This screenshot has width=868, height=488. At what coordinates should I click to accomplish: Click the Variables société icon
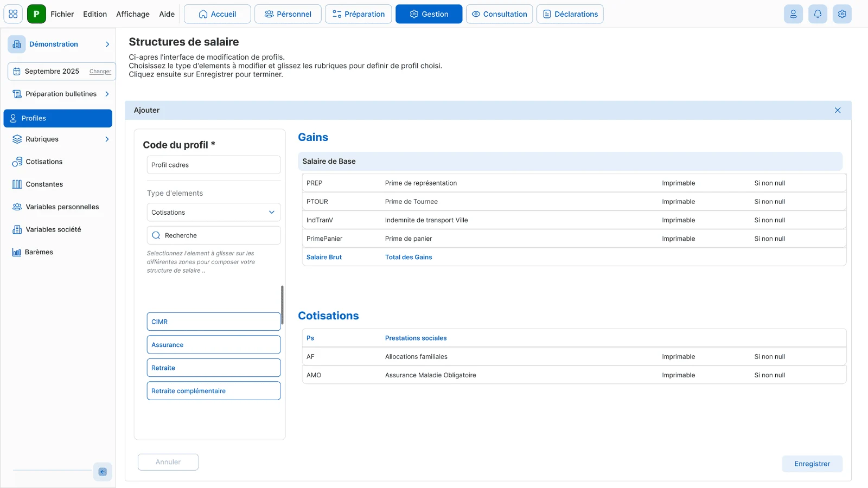click(17, 229)
